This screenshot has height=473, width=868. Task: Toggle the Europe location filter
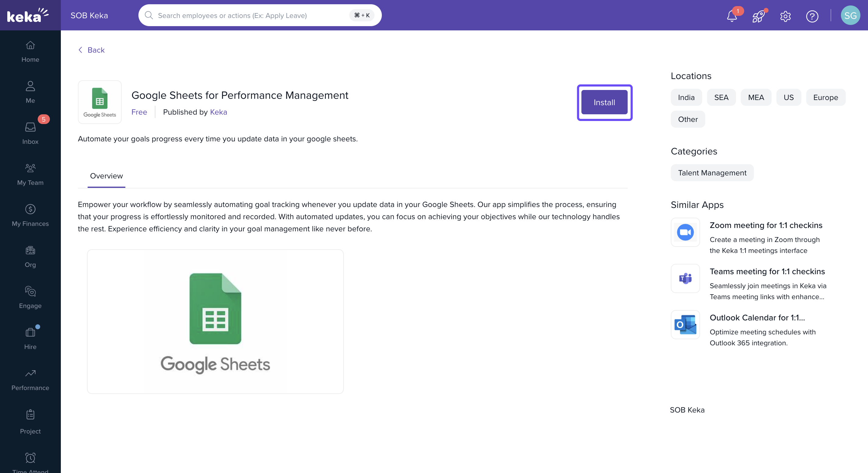coord(825,97)
